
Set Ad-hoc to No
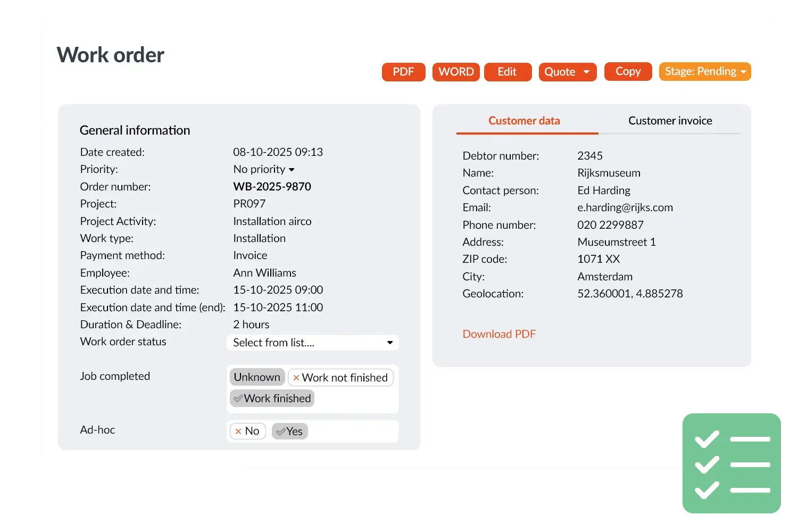click(247, 431)
